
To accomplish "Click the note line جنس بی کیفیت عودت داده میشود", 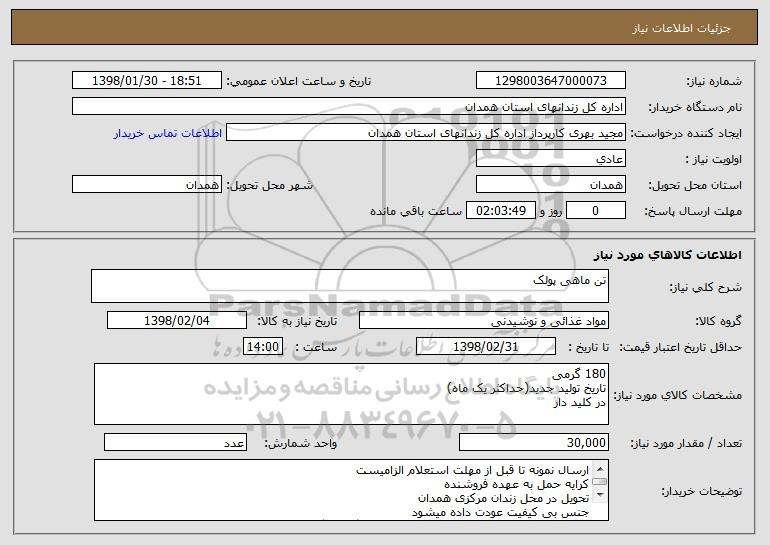I will point(500,512).
